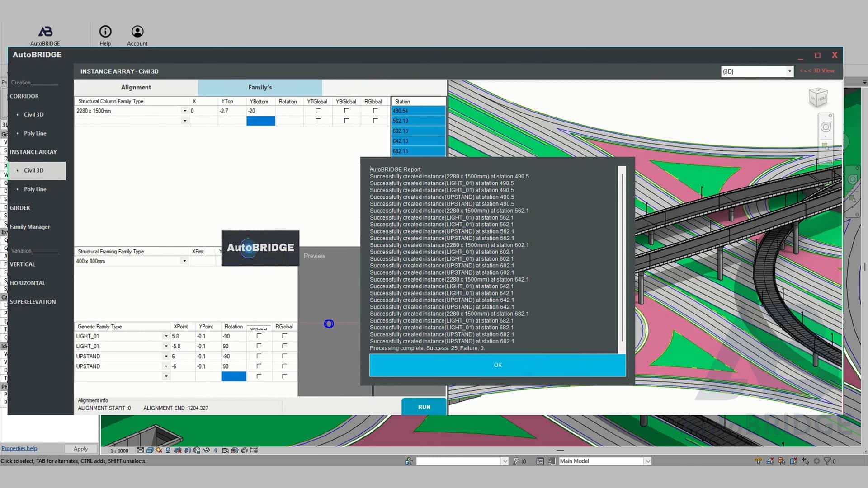
Task: Click OK on the AutoBRIDGE Report
Action: 497,365
